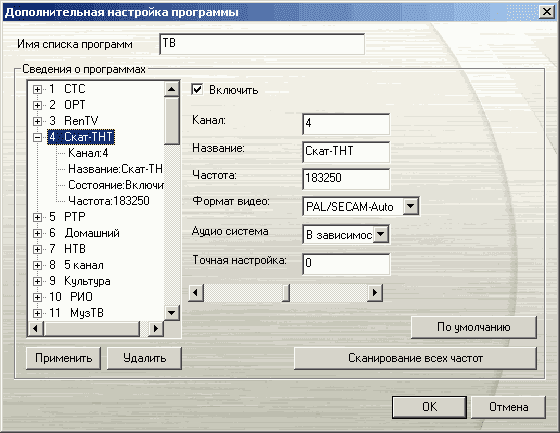Select program 4 Скат-ТНТ in list

tap(81, 137)
